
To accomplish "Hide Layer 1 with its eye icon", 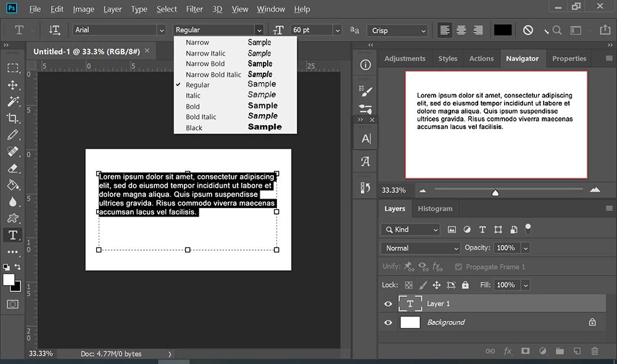I will (388, 304).
